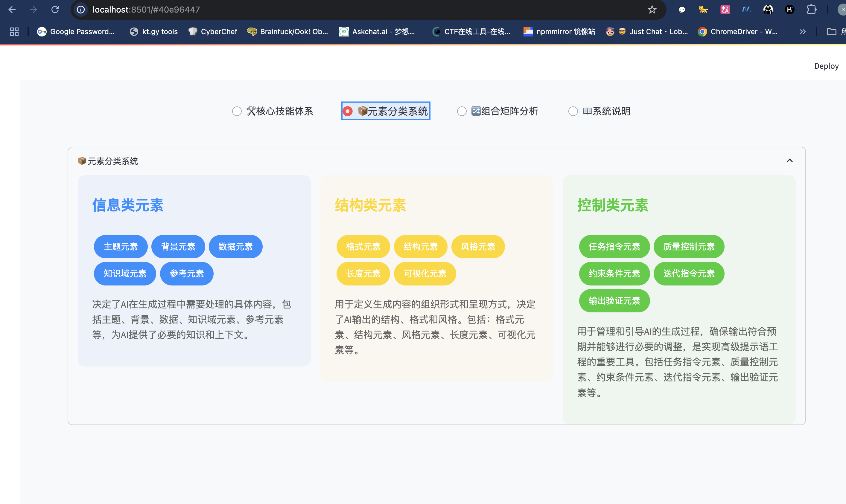Select the 组合矩阵分析 radio option

pos(462,111)
